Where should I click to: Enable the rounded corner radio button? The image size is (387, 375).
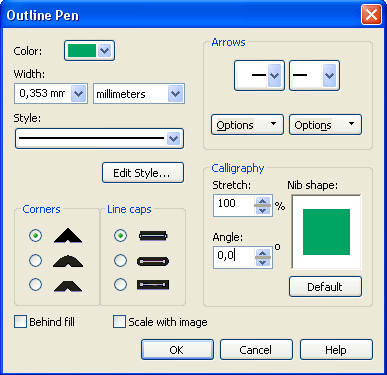(35, 260)
